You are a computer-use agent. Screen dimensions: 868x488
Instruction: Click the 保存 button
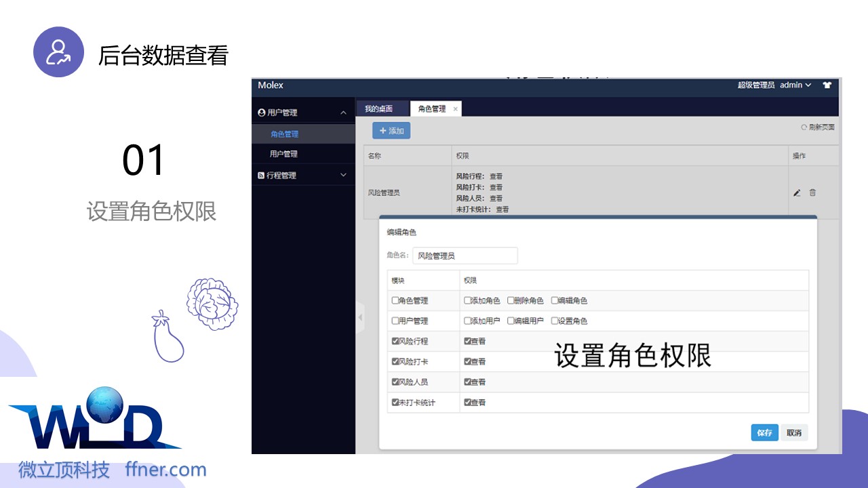tap(764, 433)
